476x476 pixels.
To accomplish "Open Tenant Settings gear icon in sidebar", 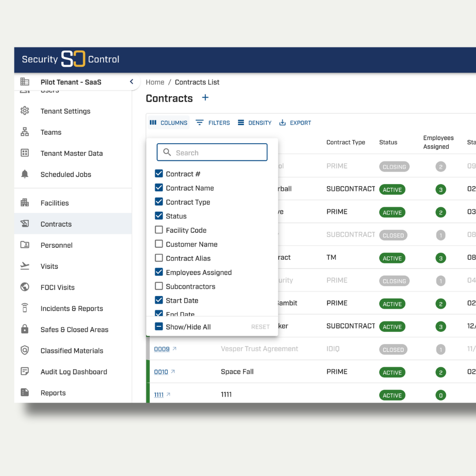I will (25, 111).
